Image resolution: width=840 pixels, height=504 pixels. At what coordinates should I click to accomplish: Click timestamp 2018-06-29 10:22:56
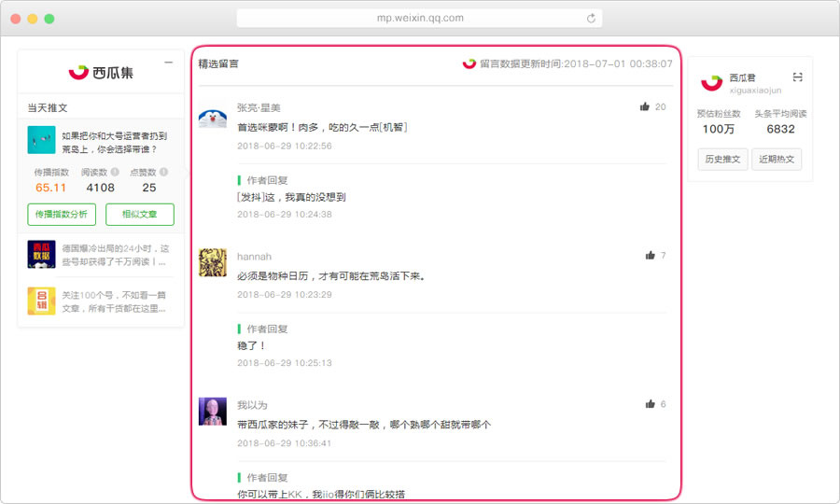click(x=285, y=146)
